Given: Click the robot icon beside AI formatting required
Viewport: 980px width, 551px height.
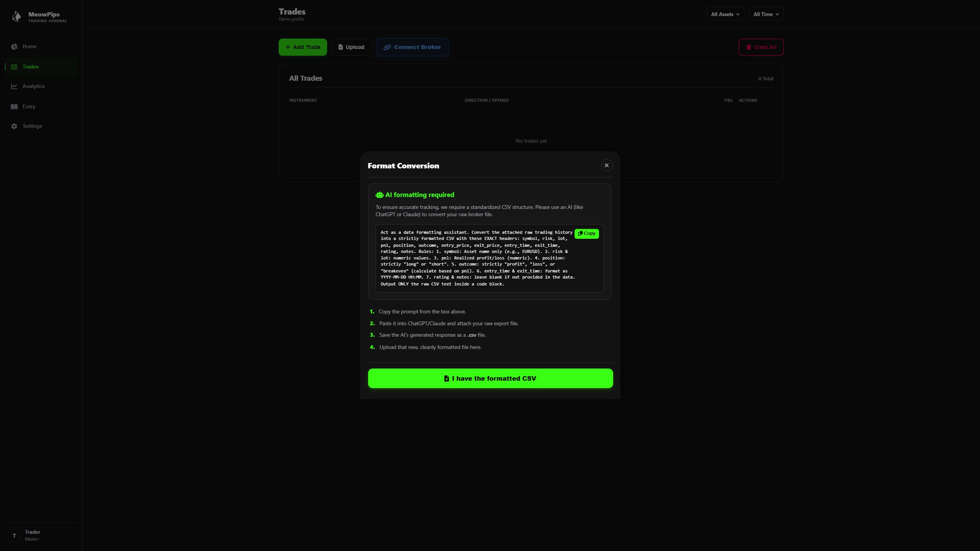Looking at the screenshot, I should (x=379, y=195).
